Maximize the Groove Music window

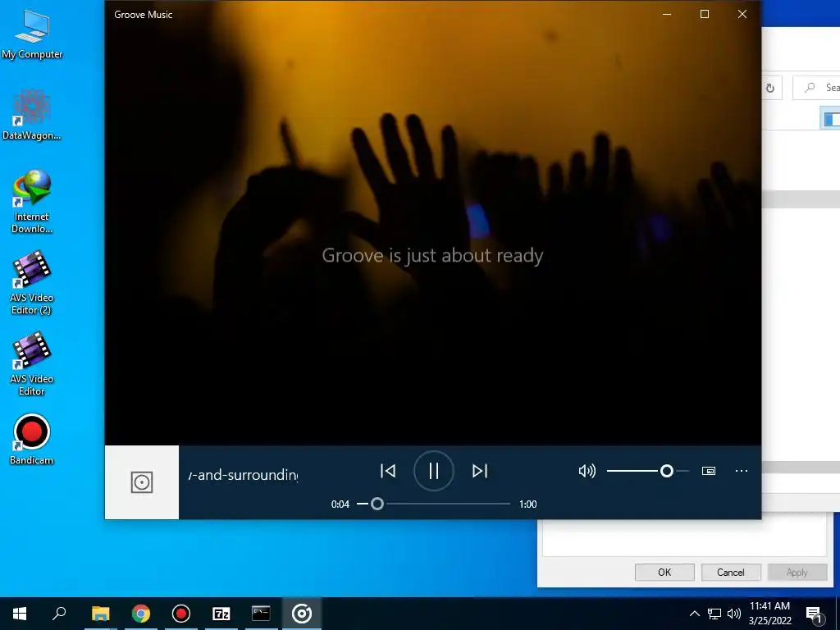coord(705,14)
